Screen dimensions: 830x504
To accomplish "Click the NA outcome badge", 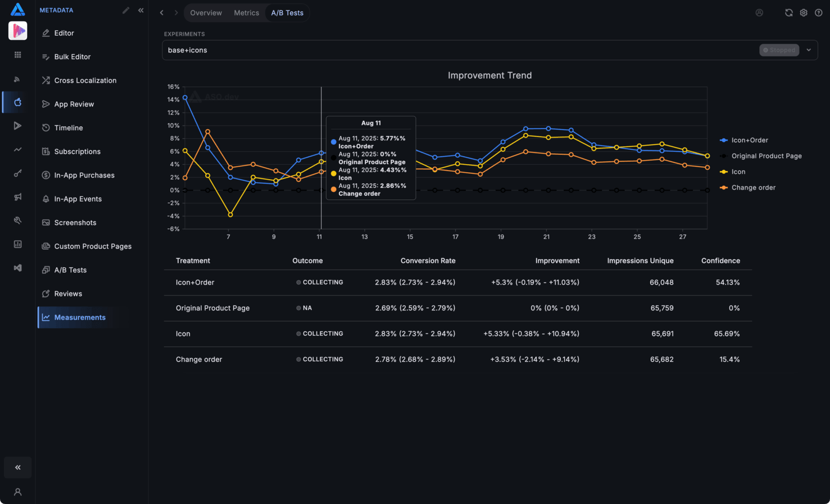I will [304, 308].
